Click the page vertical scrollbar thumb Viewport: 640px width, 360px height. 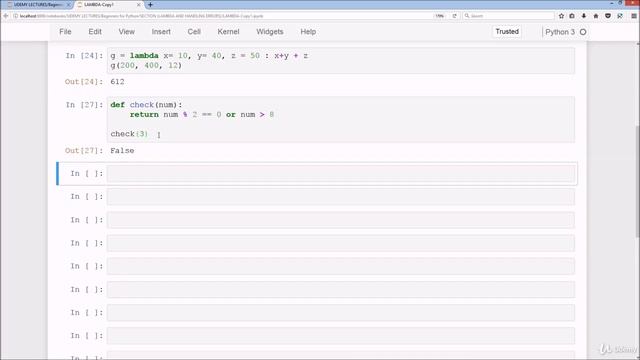[637, 182]
